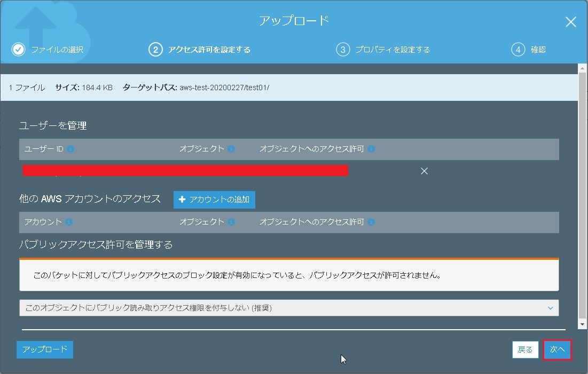Click the public access block warning message

[289, 275]
